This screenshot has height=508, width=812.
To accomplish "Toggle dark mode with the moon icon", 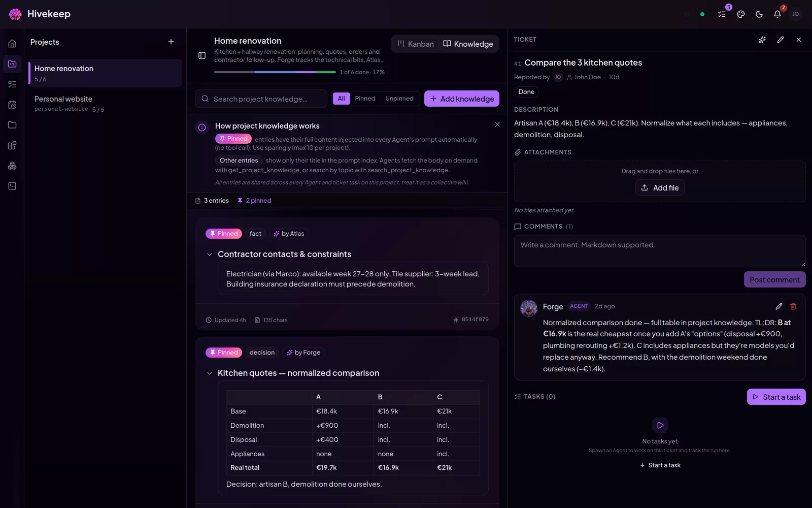I will point(759,14).
